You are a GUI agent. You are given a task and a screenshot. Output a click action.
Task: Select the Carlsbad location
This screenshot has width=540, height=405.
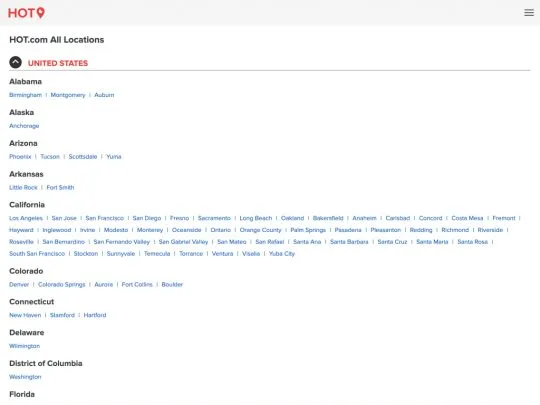(398, 218)
